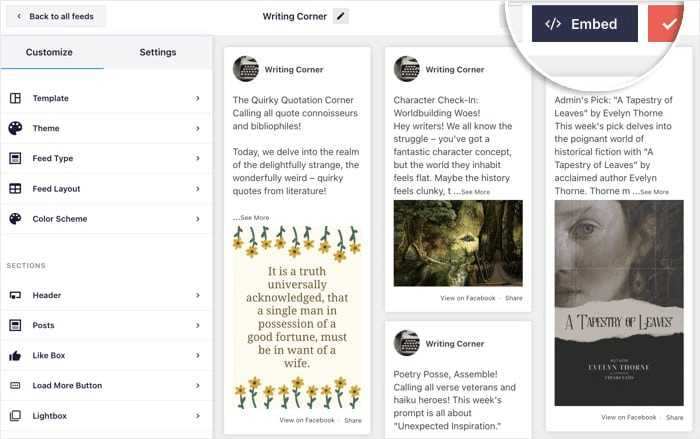Click the Theme palette icon
Viewport: 700px width, 439px height.
click(15, 128)
